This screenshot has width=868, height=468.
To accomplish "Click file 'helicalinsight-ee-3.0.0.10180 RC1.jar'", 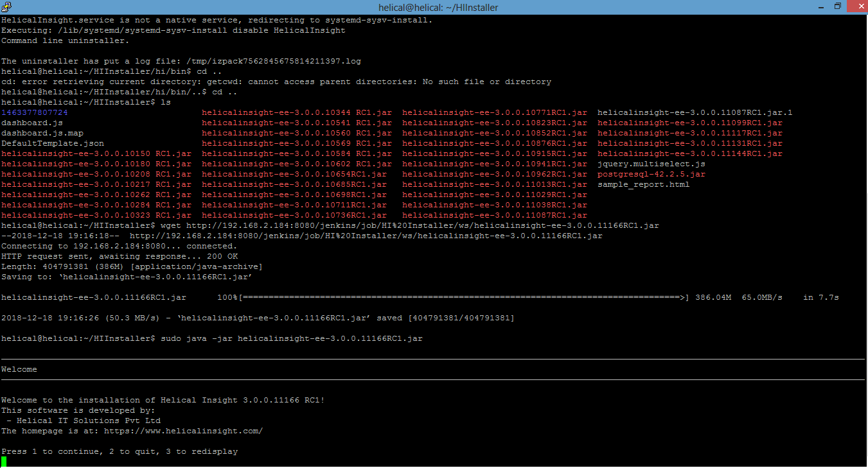I will [x=96, y=164].
